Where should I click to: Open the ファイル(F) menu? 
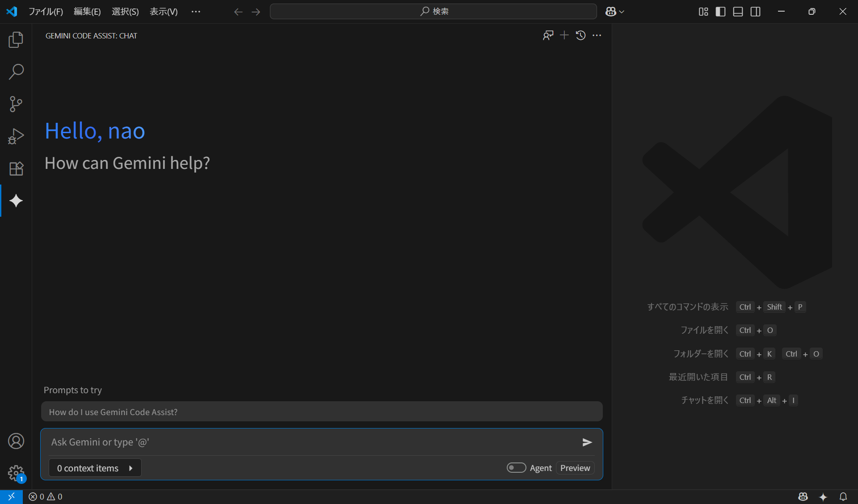tap(46, 12)
